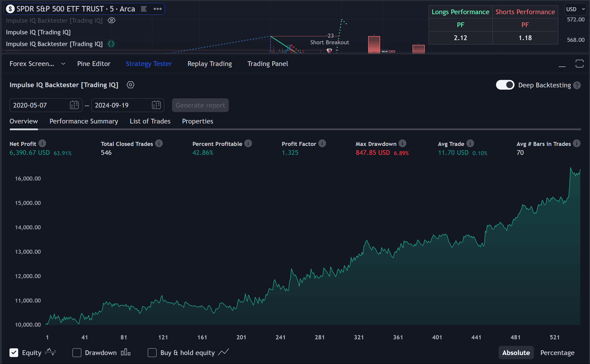
Task: Open the three-dots more menu in chart legend
Action: click(x=158, y=9)
